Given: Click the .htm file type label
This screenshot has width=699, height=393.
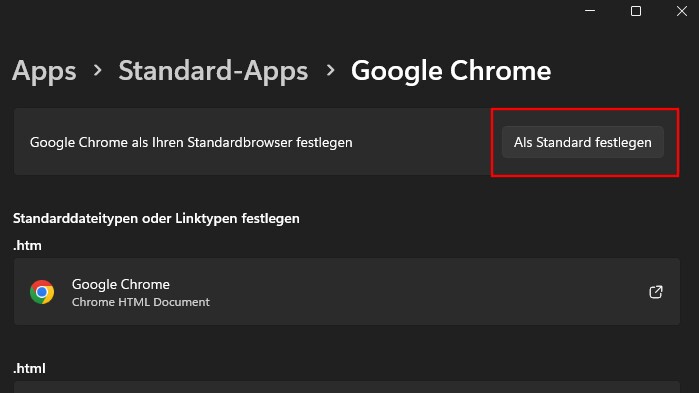Looking at the screenshot, I should point(27,246).
